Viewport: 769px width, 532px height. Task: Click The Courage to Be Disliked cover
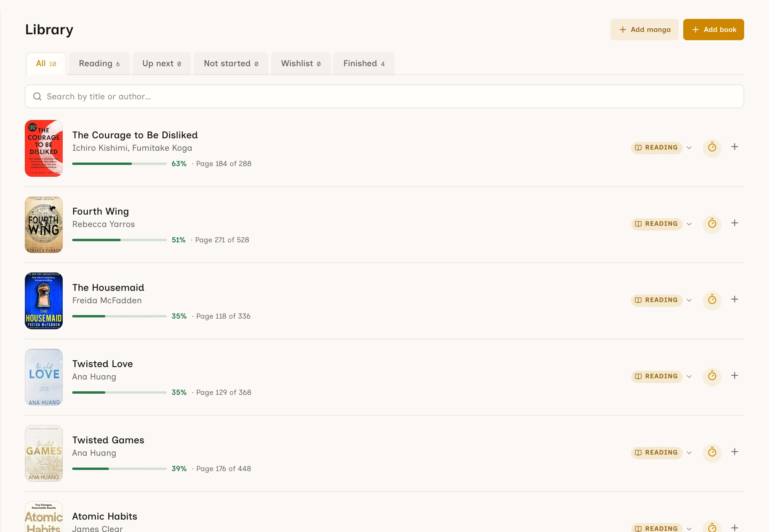pyautogui.click(x=44, y=148)
